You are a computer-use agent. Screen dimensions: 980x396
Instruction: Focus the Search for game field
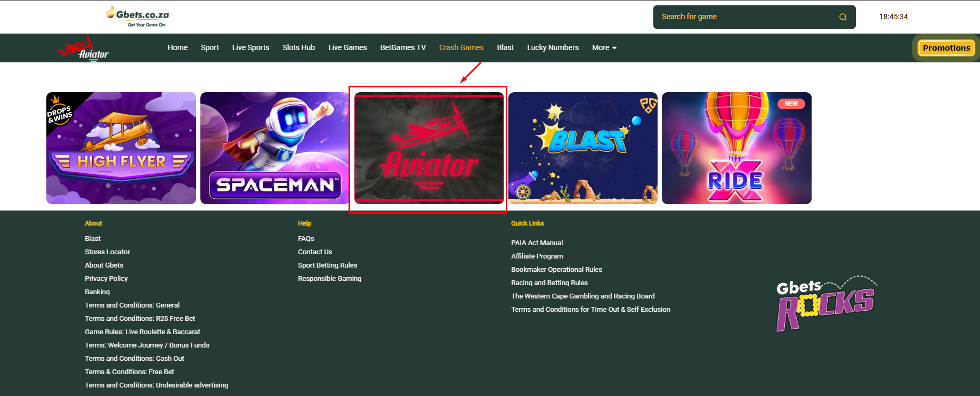pos(746,17)
